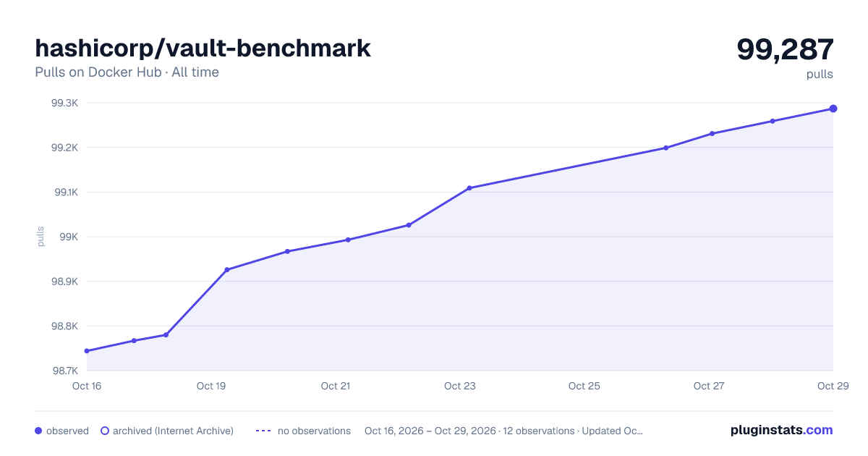Click the "pulls" label under 99,287
This screenshot has width=868, height=456.
[x=820, y=74]
